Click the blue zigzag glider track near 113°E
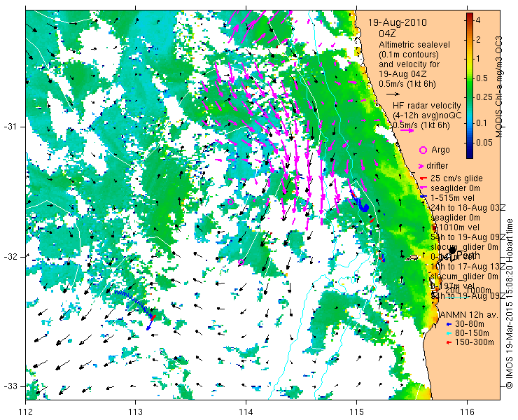This screenshot has width=518, height=420. tap(133, 302)
